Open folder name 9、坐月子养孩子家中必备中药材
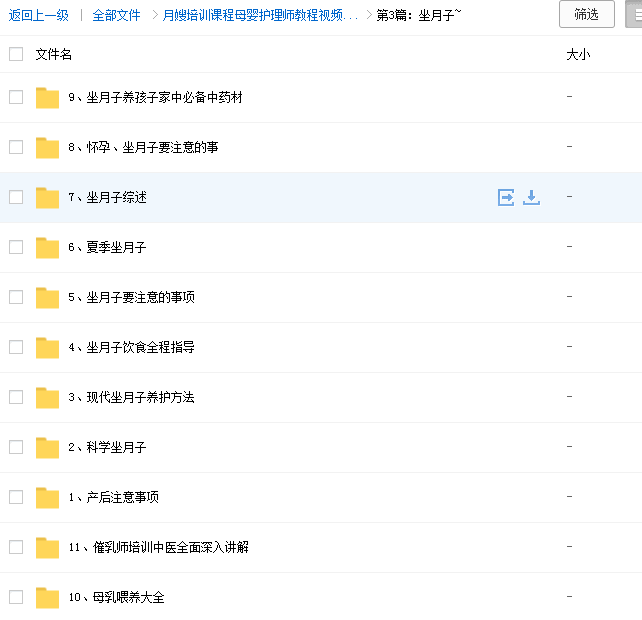Image resolution: width=642 pixels, height=620 pixels. click(155, 97)
